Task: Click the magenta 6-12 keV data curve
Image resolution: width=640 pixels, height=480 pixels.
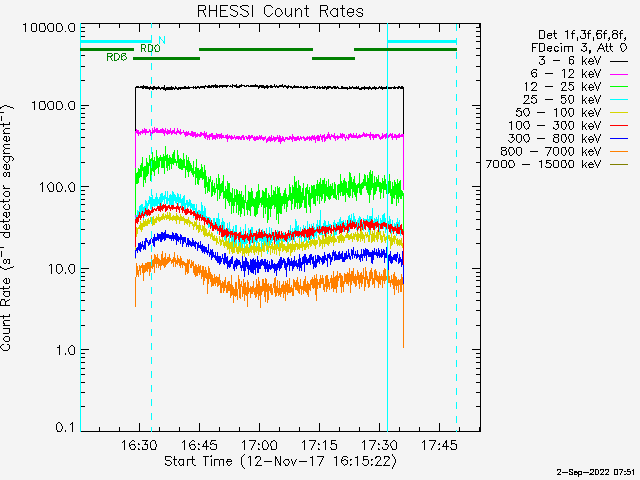Action: [269, 138]
